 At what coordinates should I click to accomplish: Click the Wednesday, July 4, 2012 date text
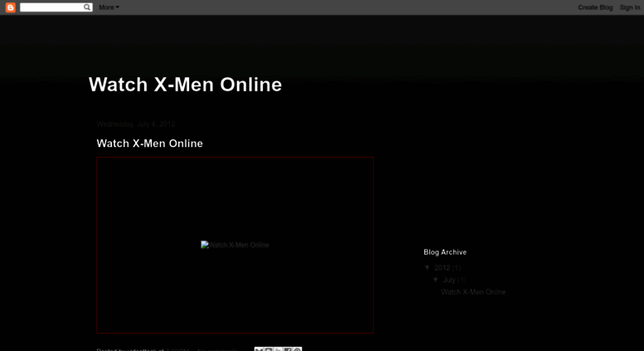pos(136,124)
